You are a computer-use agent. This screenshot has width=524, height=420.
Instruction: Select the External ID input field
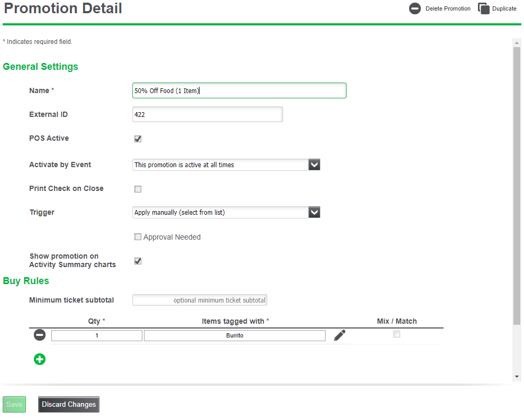click(x=207, y=114)
